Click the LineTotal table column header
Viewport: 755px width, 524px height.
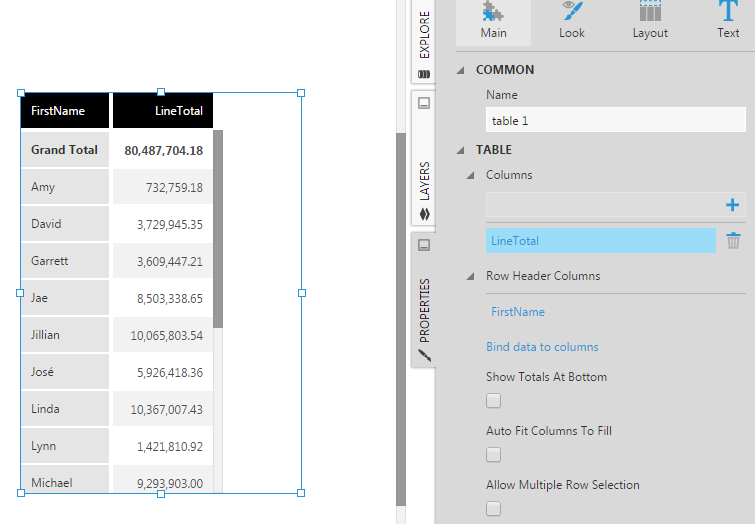[163, 111]
